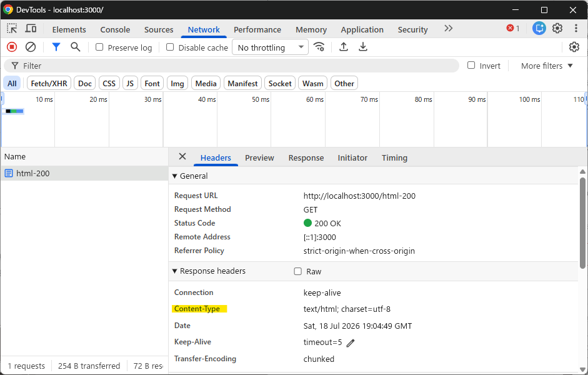
Task: Open network search with magnifier icon
Action: (76, 47)
